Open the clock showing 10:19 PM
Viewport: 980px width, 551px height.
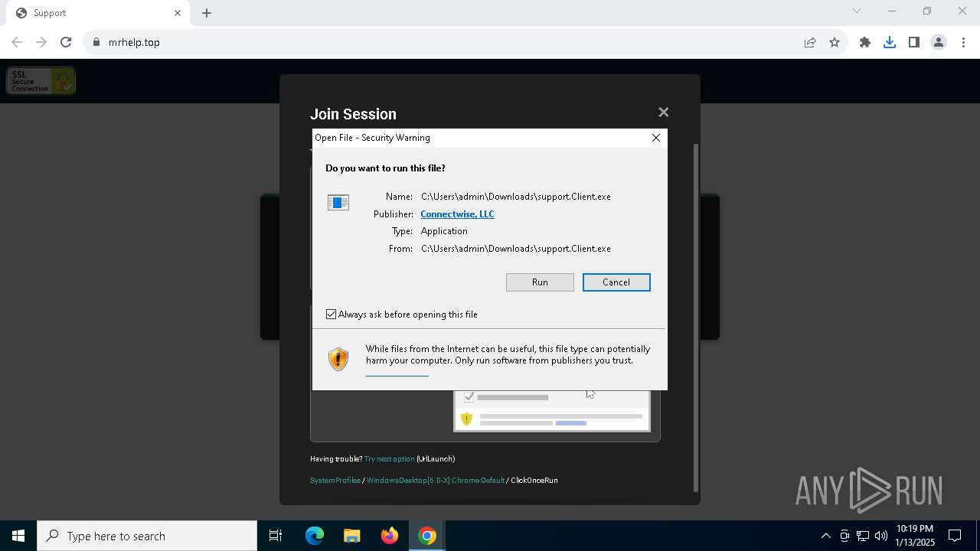[x=915, y=536]
